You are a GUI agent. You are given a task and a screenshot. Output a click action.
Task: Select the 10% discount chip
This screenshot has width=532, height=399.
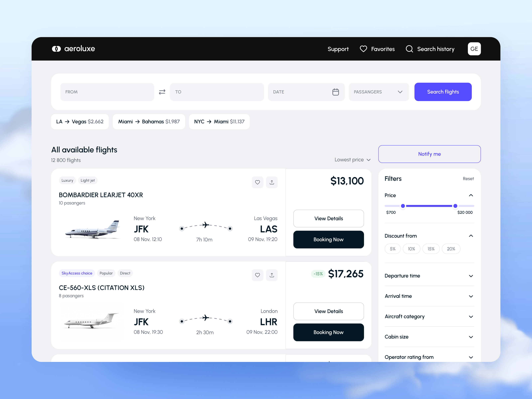[x=411, y=249]
